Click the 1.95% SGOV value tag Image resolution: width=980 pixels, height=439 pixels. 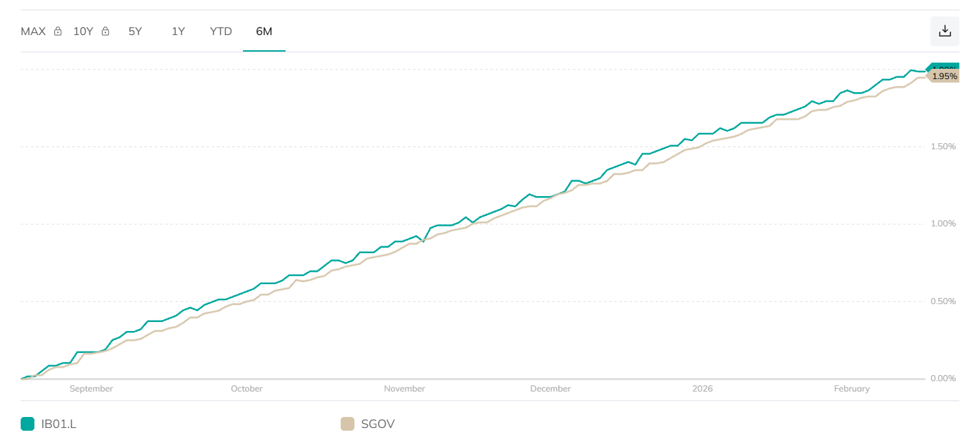click(x=944, y=76)
